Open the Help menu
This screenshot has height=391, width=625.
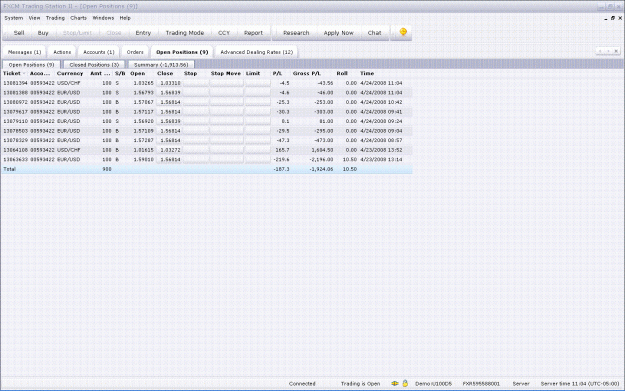point(125,18)
